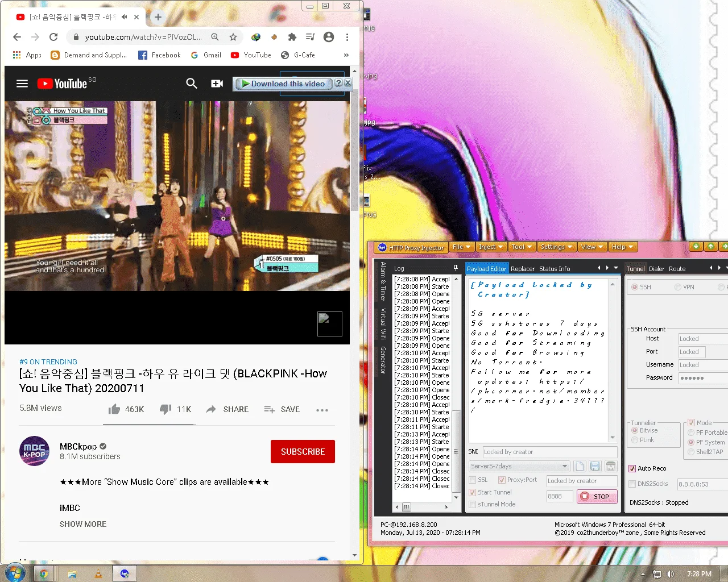This screenshot has width=728, height=582.
Task: Open Inject menu in HTTP Proxy Injector
Action: pyautogui.click(x=491, y=247)
